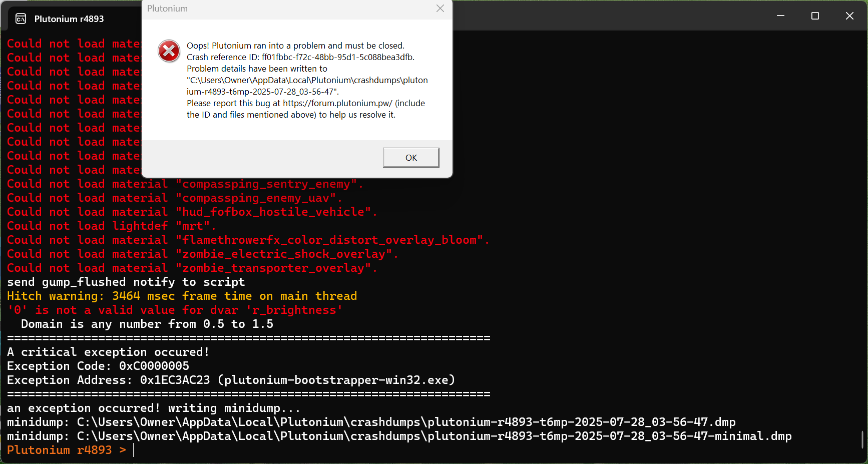Image resolution: width=868 pixels, height=464 pixels.
Task: Click the 'compassping_sentry_enemy' material line
Action: point(185,184)
